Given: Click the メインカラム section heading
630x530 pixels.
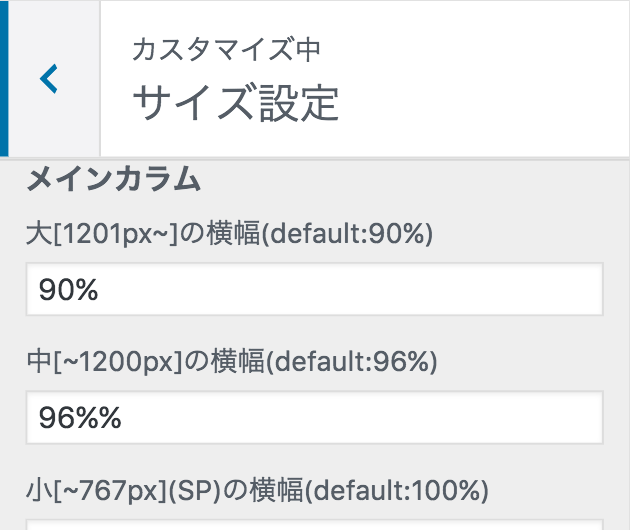Looking at the screenshot, I should pos(113,180).
